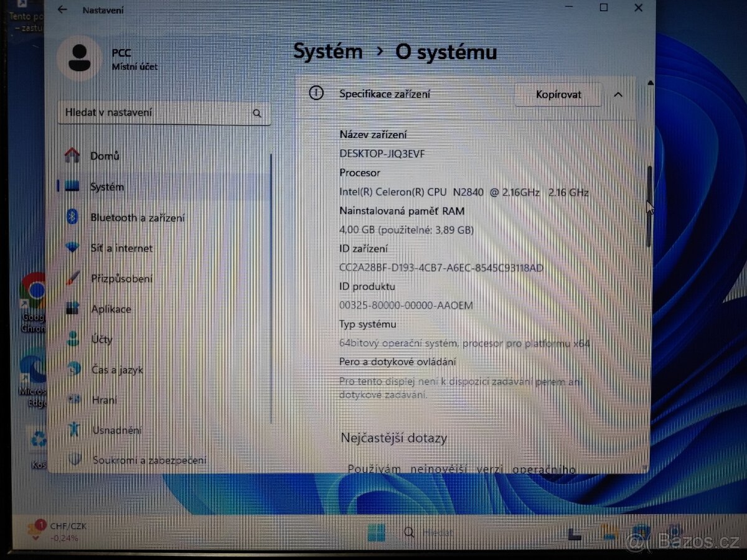The width and height of the screenshot is (747, 560).
Task: Open the Task View taskbar icon
Action: [x=574, y=533]
